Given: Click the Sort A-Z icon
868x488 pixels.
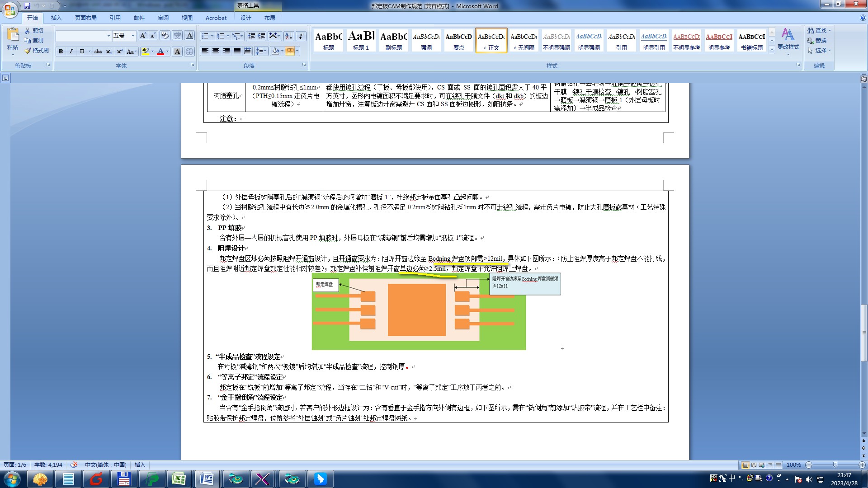Looking at the screenshot, I should coord(289,36).
